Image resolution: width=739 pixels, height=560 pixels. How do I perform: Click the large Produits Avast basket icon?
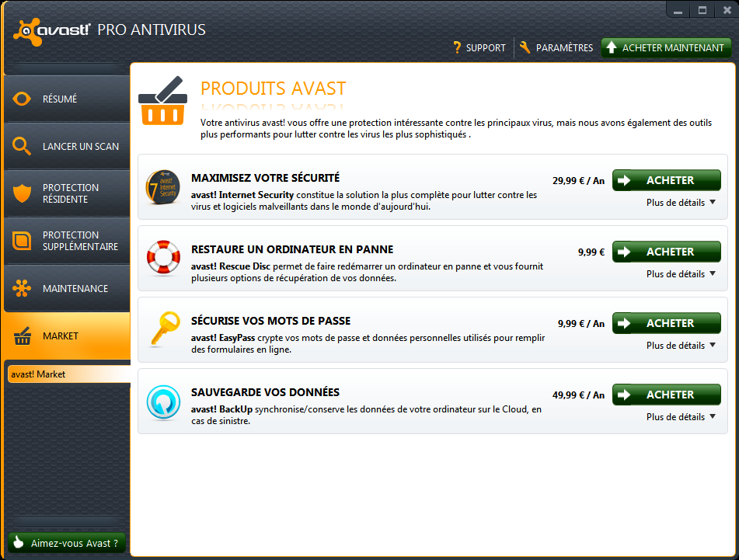[162, 101]
